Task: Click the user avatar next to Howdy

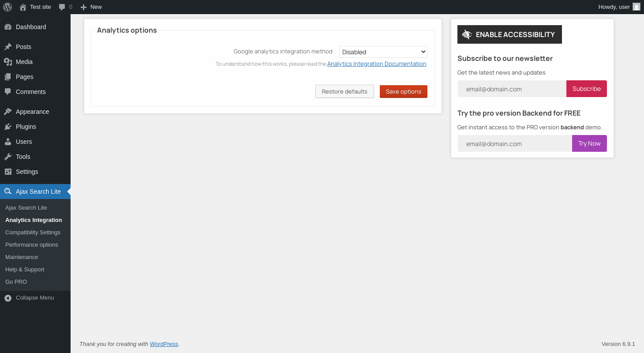Action: click(636, 7)
